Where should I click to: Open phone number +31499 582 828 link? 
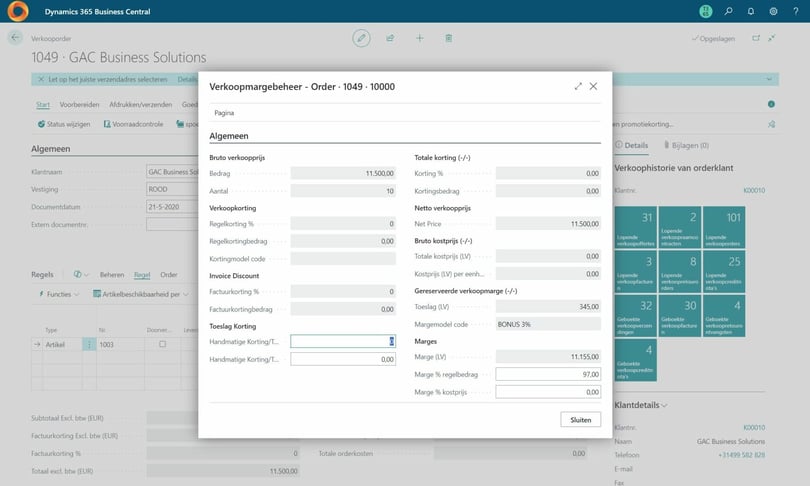741,455
